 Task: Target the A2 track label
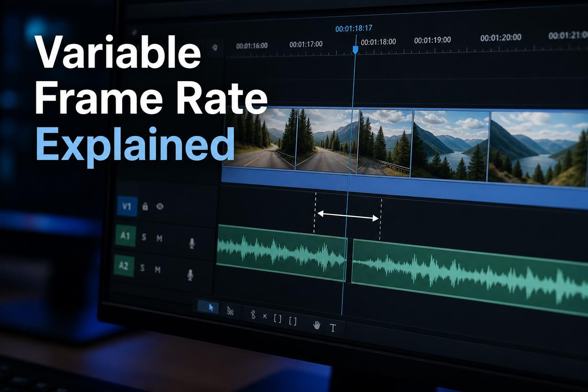[x=124, y=265]
